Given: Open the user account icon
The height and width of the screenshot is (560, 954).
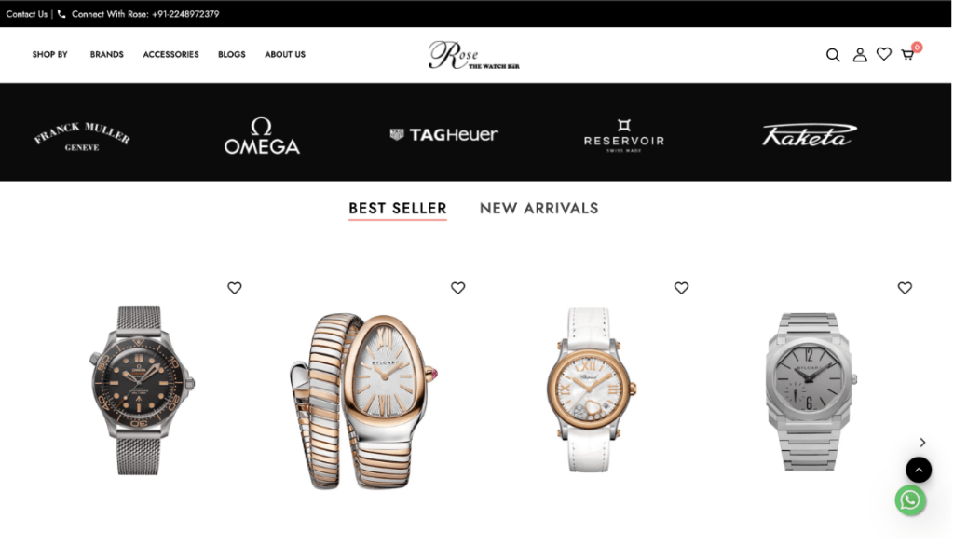Looking at the screenshot, I should tap(860, 55).
